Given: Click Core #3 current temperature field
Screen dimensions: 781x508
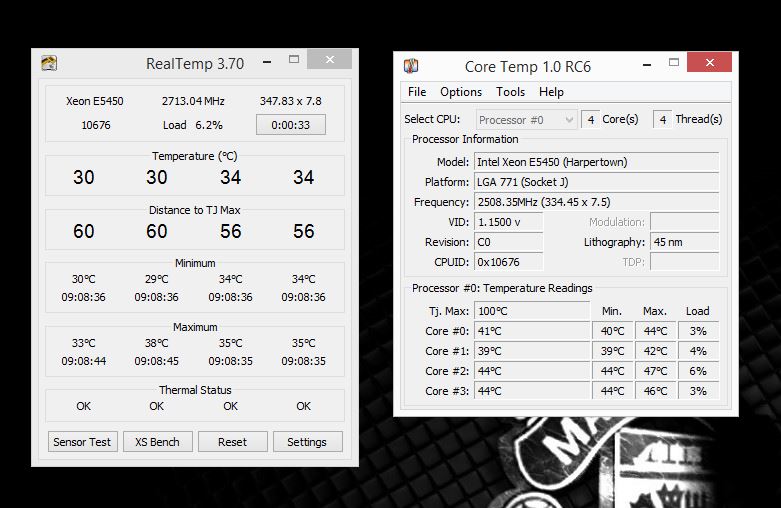Looking at the screenshot, I should click(532, 390).
